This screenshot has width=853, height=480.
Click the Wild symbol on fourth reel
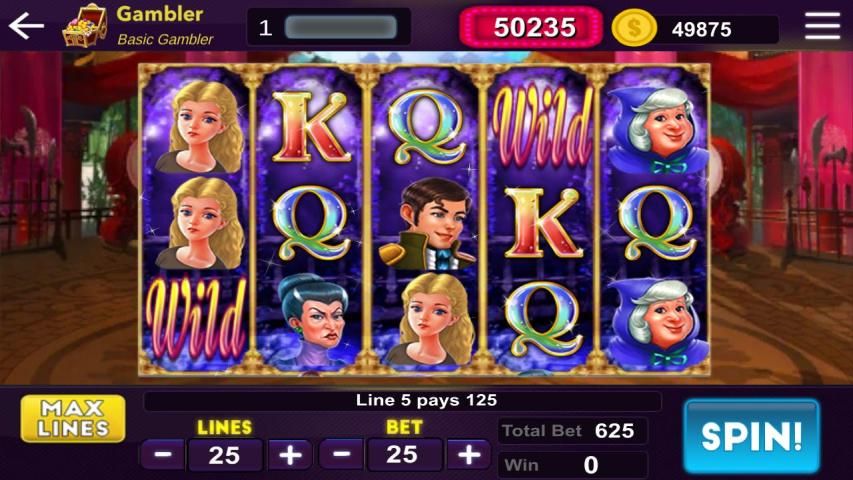[x=542, y=127]
